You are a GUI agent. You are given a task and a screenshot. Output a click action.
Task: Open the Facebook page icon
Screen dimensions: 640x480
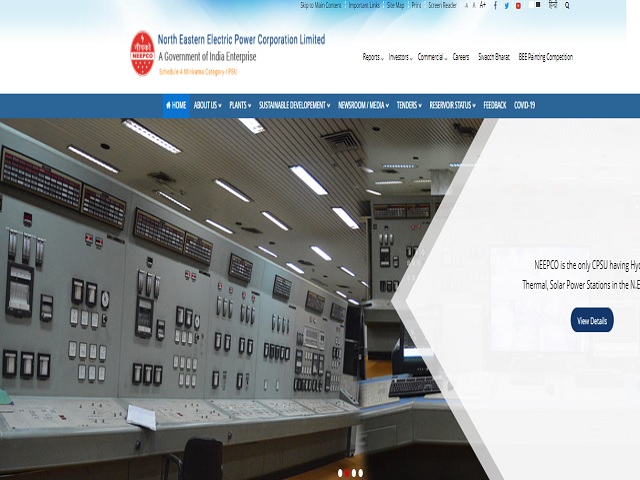(495, 5)
